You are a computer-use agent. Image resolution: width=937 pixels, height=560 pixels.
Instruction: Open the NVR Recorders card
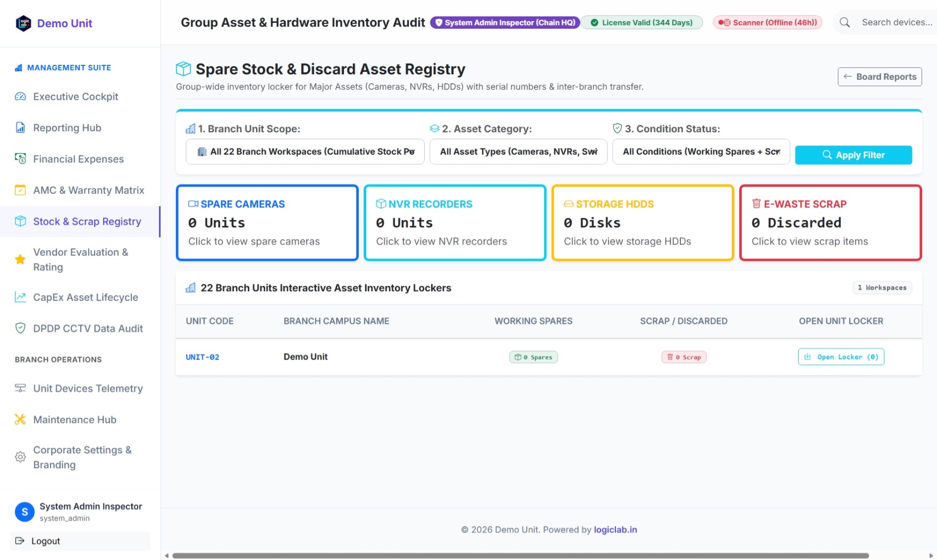(x=455, y=223)
